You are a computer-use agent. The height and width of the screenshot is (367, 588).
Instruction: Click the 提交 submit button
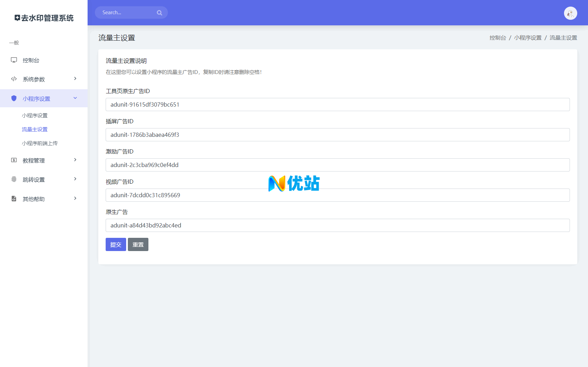pos(116,244)
